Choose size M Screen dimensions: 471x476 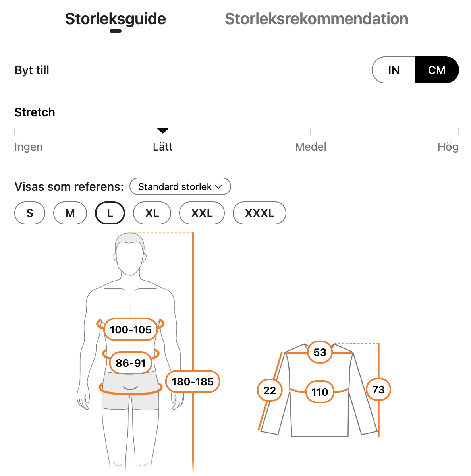[x=70, y=213]
